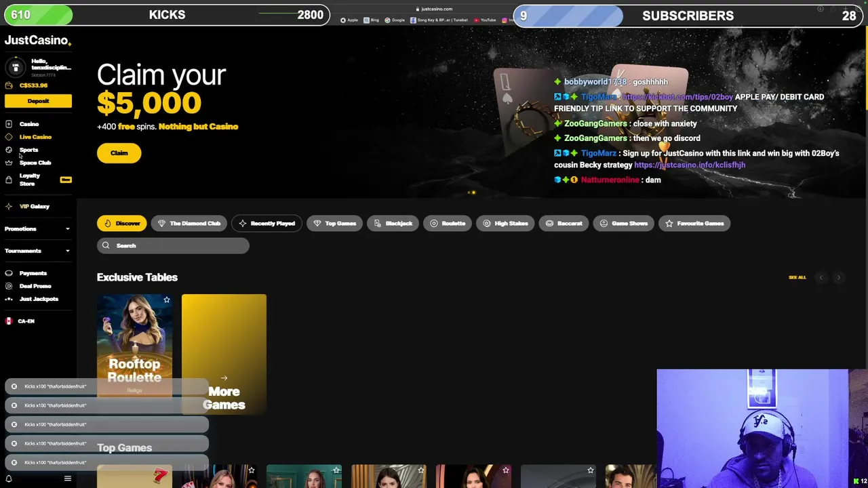The width and height of the screenshot is (868, 488).
Task: Click the Just Jackpots stars icon
Action: click(x=9, y=299)
